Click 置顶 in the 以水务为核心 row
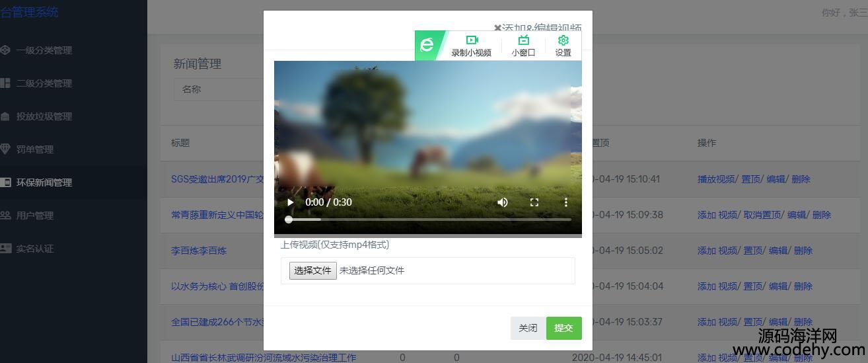This screenshot has height=363, width=868. point(753,286)
